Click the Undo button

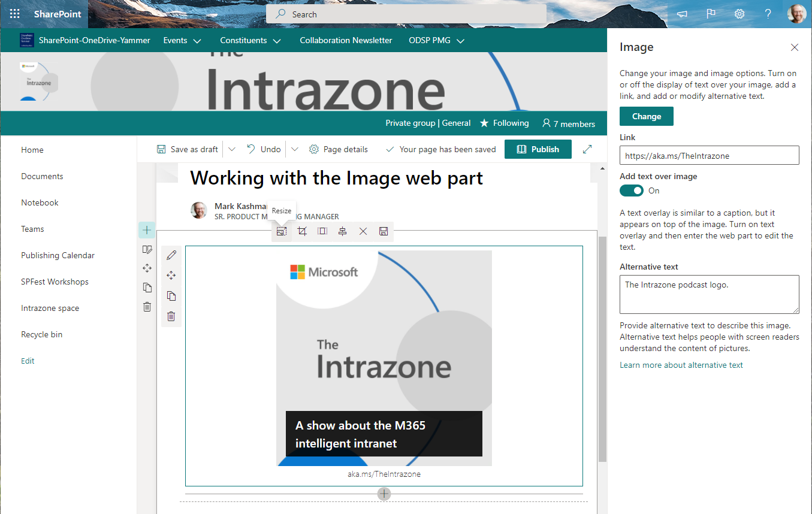coord(264,149)
